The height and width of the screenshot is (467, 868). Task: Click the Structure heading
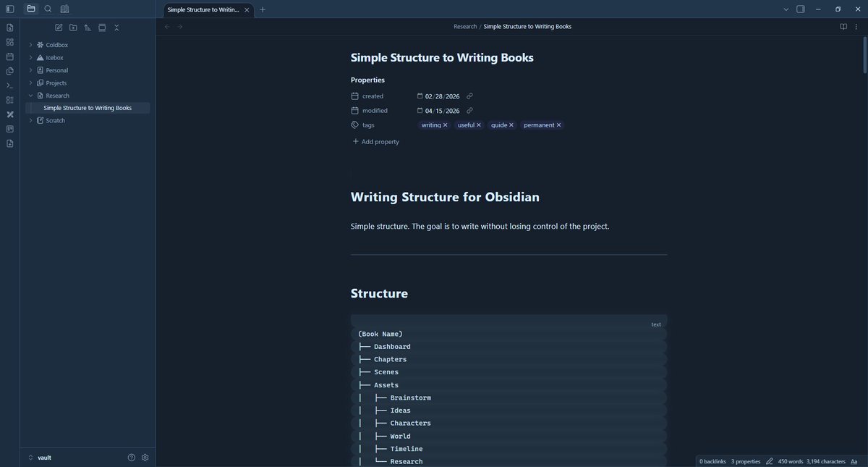pos(379,293)
